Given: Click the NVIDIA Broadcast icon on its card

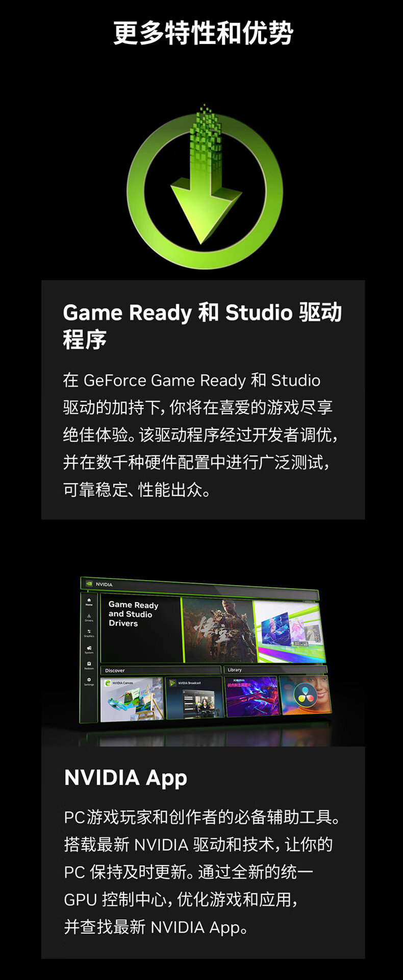Looking at the screenshot, I should [173, 683].
